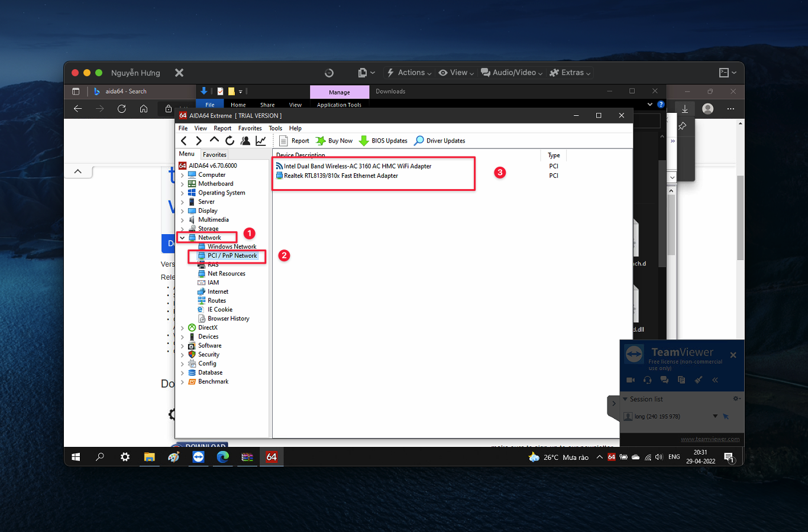Open the Extras dropdown in session toolbar
Viewport: 808px width, 532px height.
570,73
